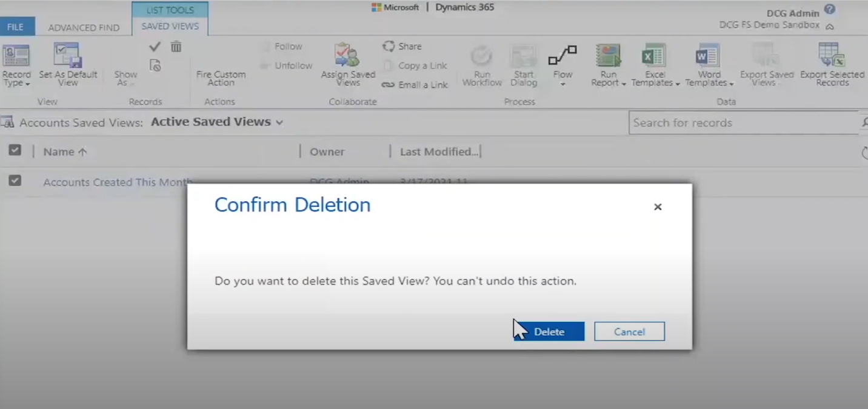This screenshot has width=868, height=409.
Task: Click the Run Workflow icon
Action: pos(482,56)
